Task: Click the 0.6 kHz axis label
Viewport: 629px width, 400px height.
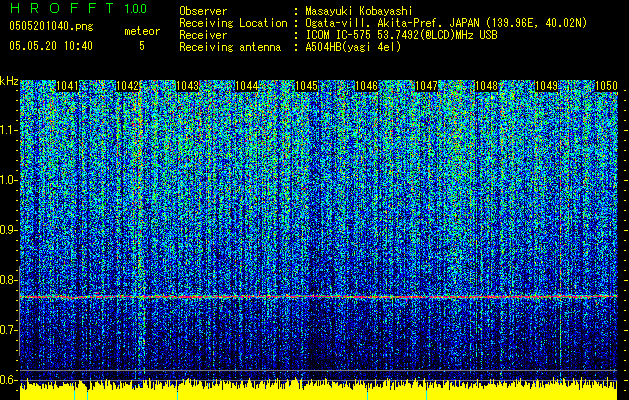Action: [8, 380]
